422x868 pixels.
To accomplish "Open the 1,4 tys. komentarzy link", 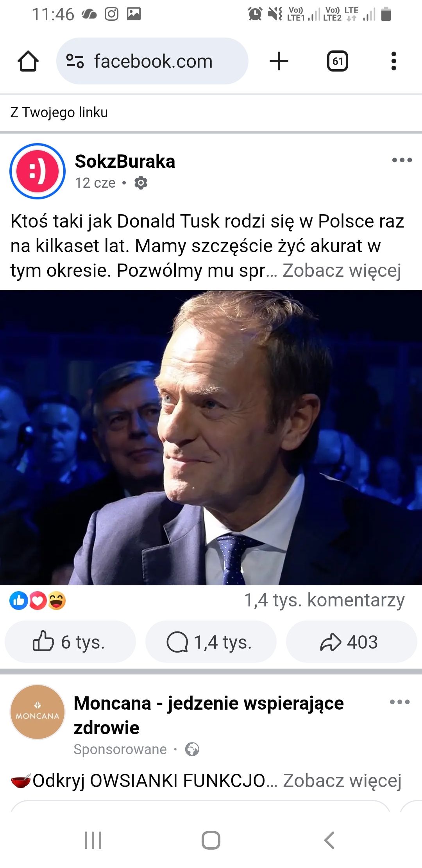I will point(324,600).
